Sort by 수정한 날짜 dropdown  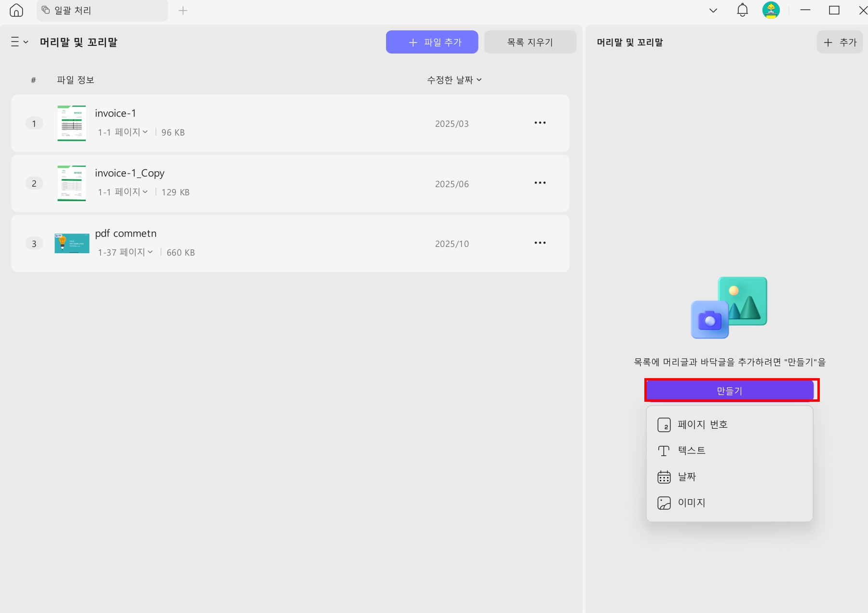pyautogui.click(x=454, y=80)
